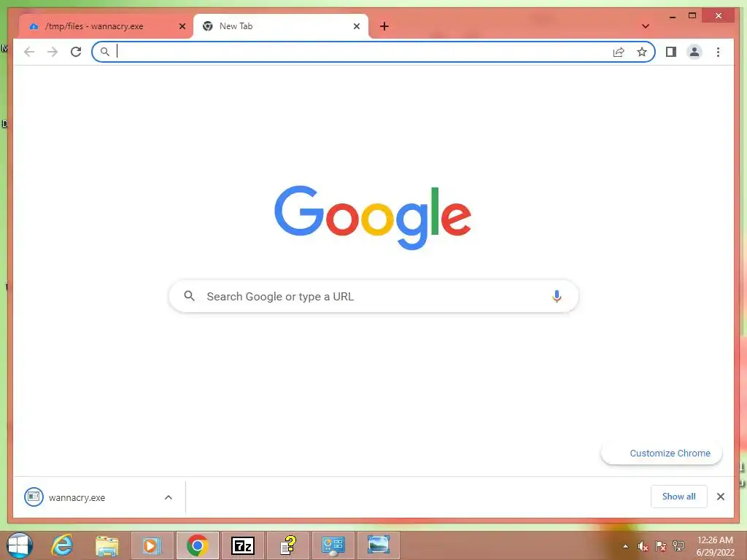Open Action Center flag icon

point(660,546)
